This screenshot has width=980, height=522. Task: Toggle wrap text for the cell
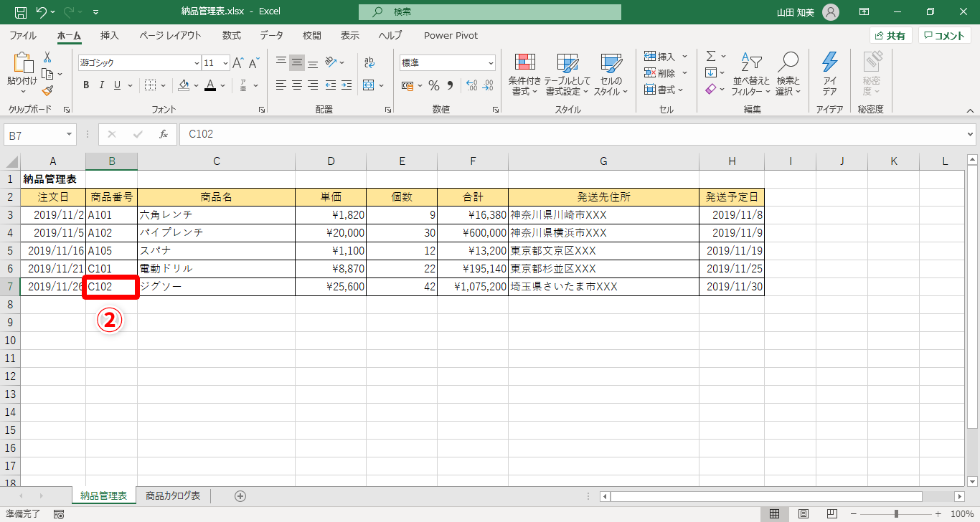pos(369,62)
